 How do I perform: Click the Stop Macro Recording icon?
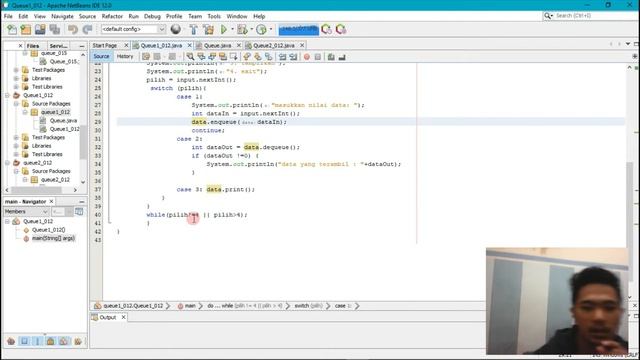point(318,57)
